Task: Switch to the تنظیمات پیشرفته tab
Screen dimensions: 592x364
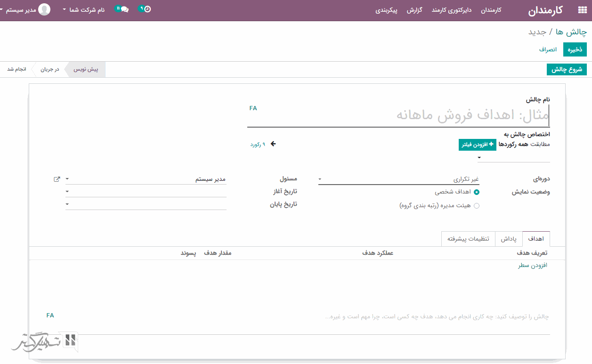Action: [468, 239]
